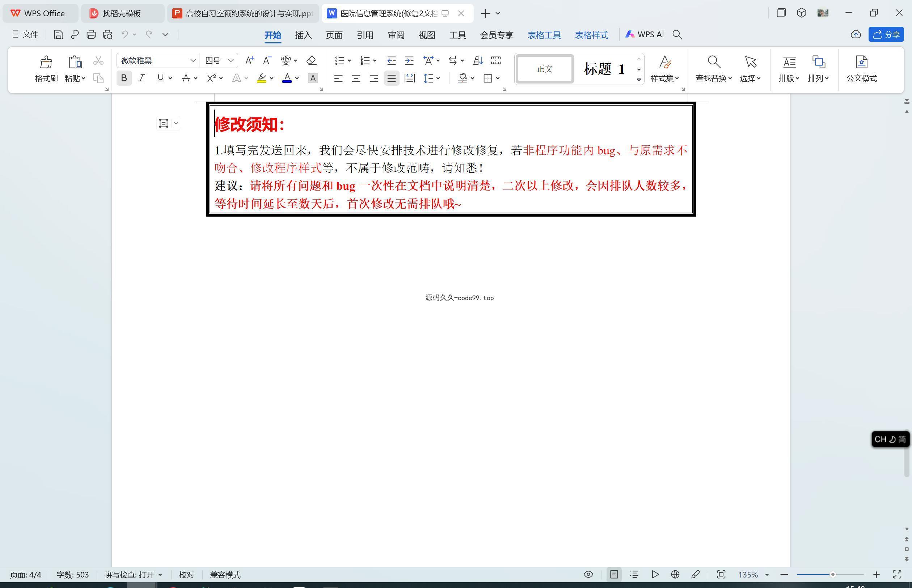Toggle justified alignment
This screenshot has width=912, height=588.
tap(392, 78)
